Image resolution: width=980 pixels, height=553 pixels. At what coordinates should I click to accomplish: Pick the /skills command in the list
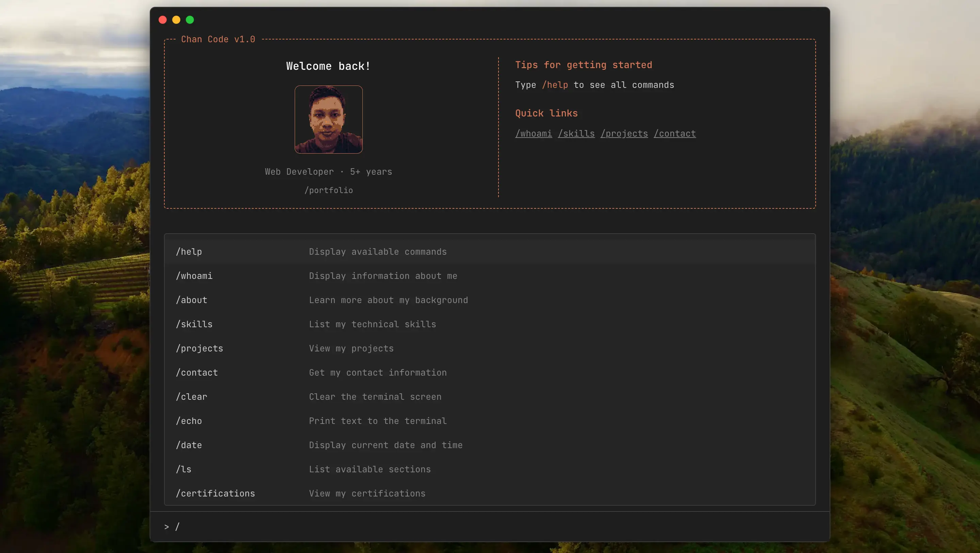tap(194, 324)
